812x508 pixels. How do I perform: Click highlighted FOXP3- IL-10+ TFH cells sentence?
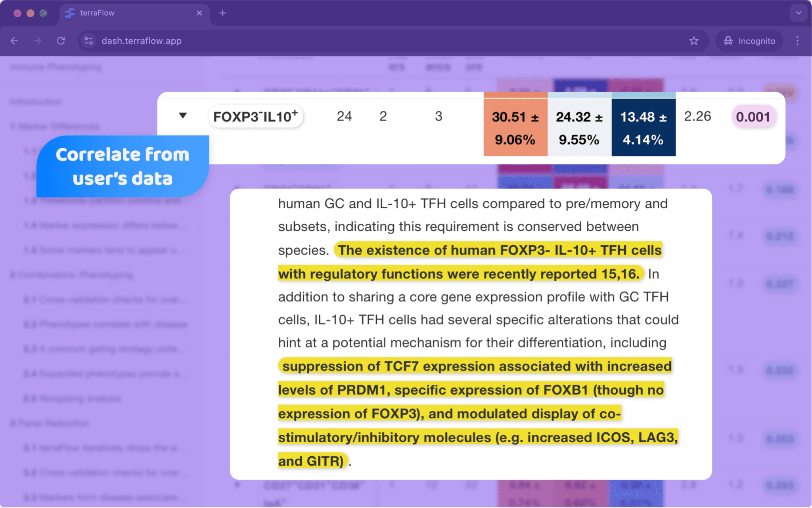coord(470,262)
